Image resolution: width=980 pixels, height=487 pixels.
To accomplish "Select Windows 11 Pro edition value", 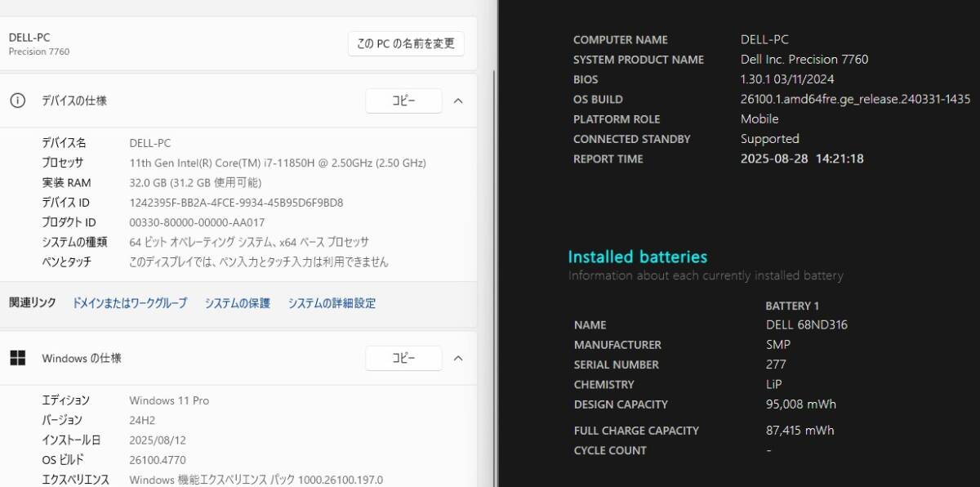I will pyautogui.click(x=169, y=400).
